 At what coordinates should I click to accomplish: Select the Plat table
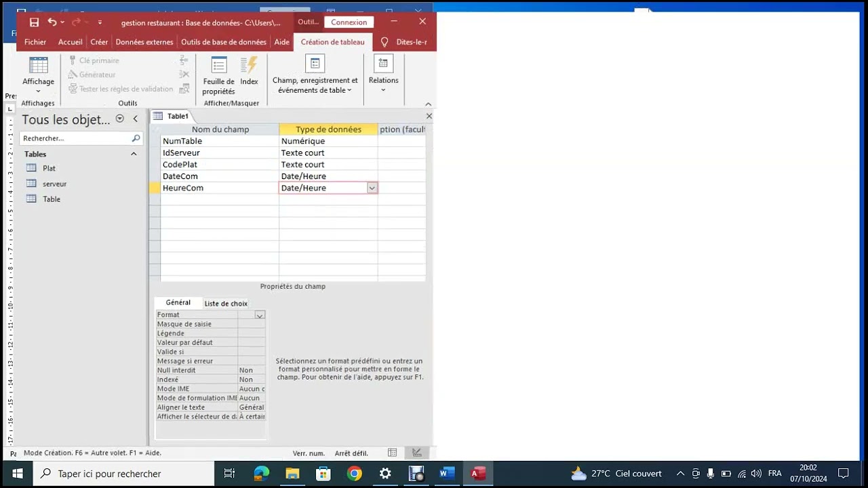click(49, 168)
